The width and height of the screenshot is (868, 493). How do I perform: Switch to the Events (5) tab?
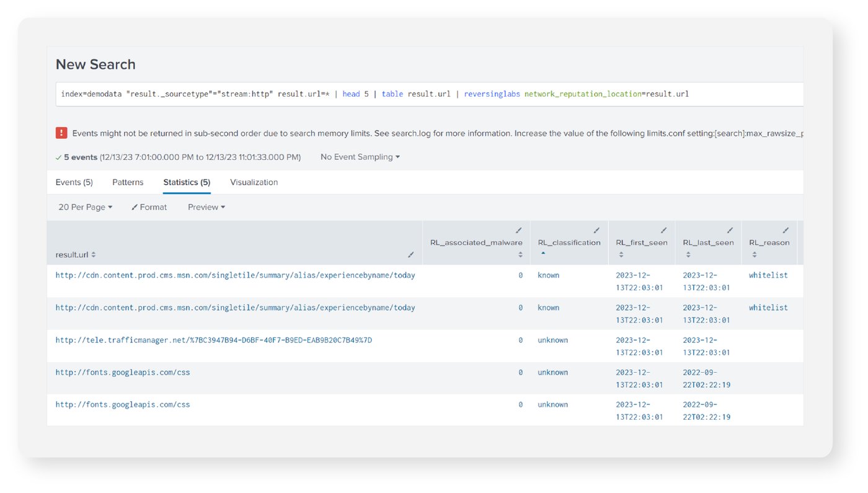[74, 182]
